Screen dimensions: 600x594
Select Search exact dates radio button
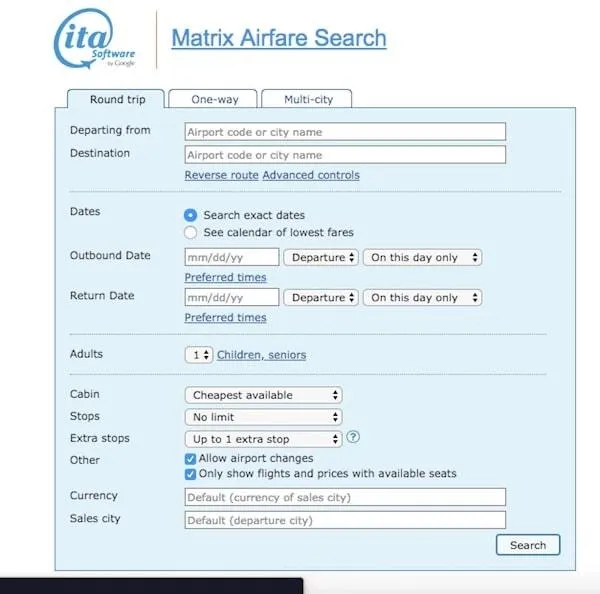(191, 215)
